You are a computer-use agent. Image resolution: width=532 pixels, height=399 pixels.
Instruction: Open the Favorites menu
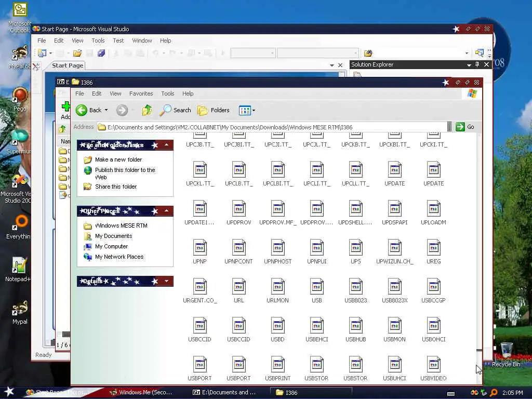point(141,94)
